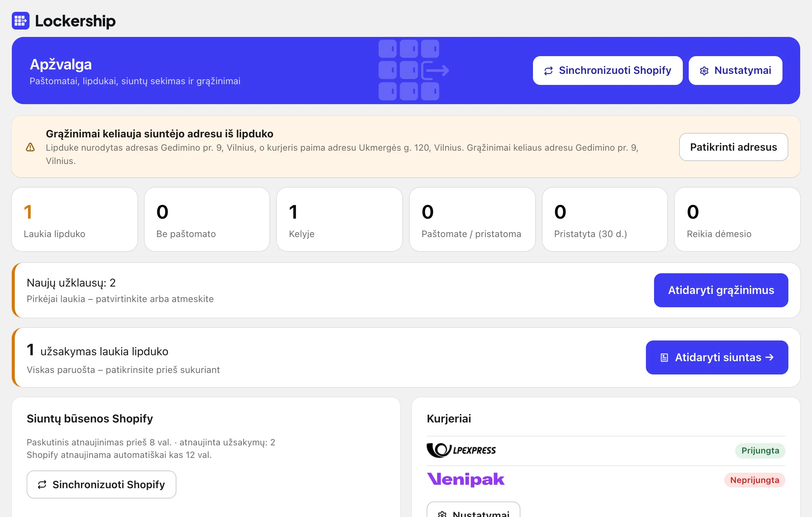Sync Shopify from the blue header banner

pos(608,71)
